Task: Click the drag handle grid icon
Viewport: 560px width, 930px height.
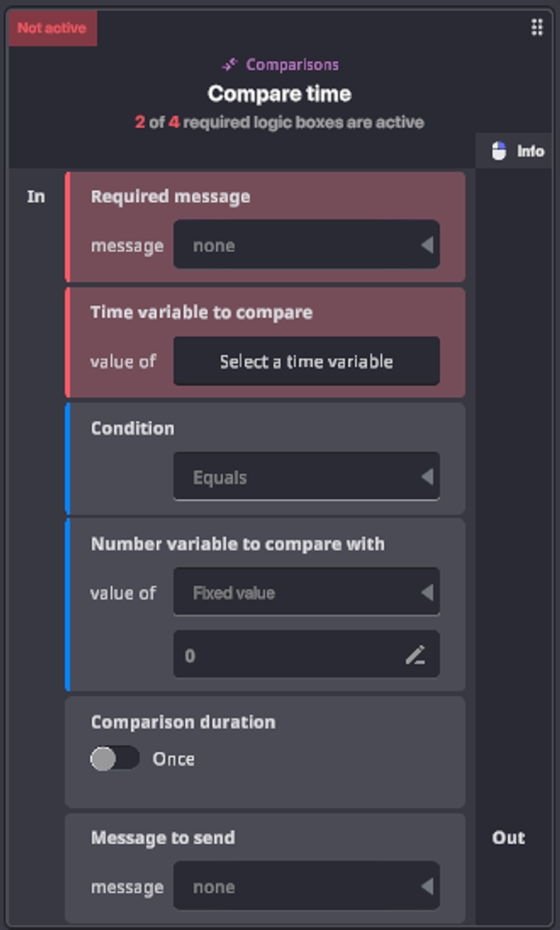Action: (x=536, y=27)
